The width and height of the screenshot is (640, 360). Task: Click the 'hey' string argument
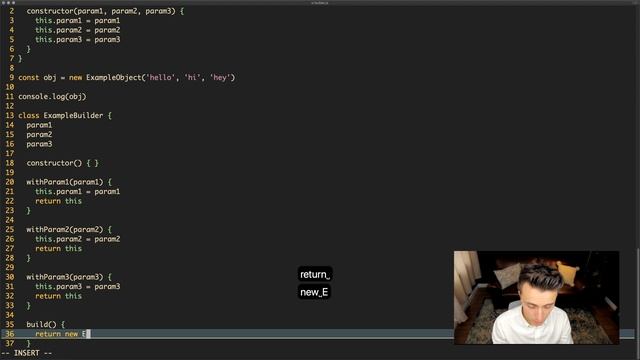pyautogui.click(x=220, y=78)
